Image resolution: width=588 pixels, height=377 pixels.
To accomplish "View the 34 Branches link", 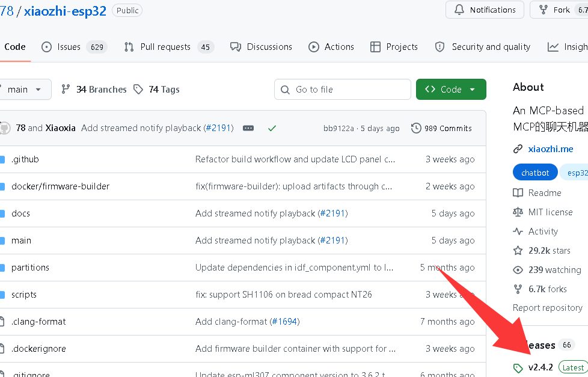I will click(94, 89).
